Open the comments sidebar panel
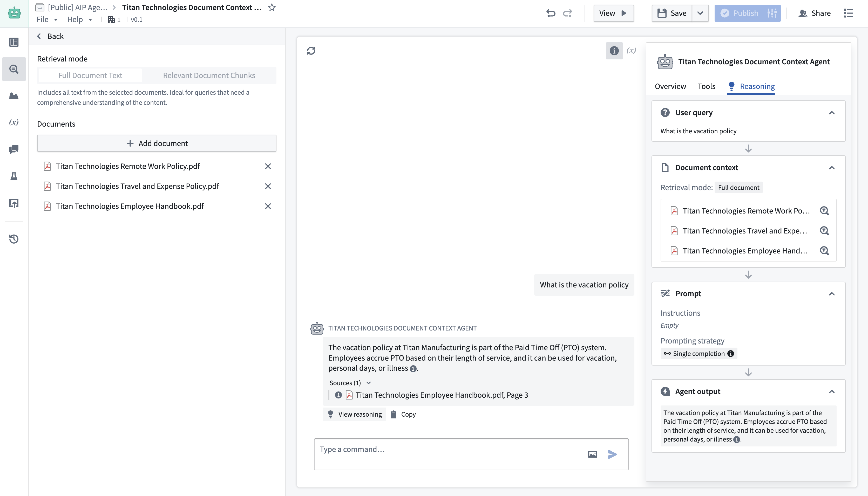868x496 pixels. point(14,149)
